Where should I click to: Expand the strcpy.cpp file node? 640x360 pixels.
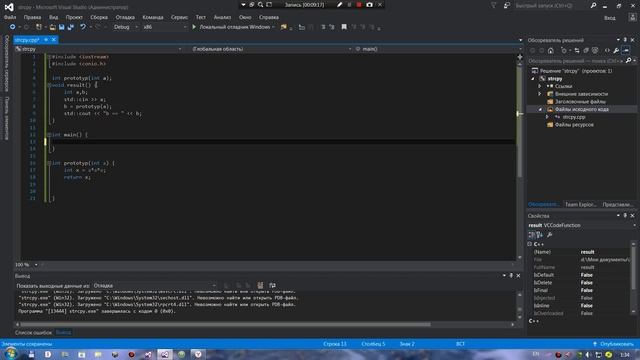point(547,117)
